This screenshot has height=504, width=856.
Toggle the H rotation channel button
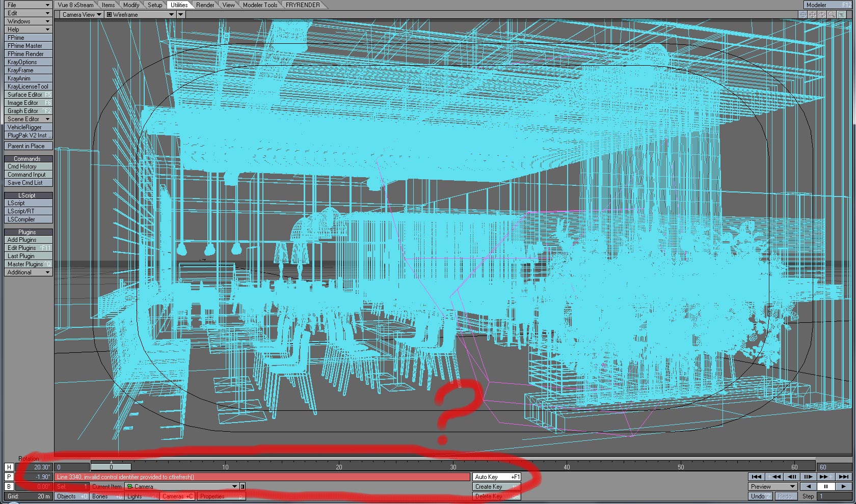coord(9,467)
